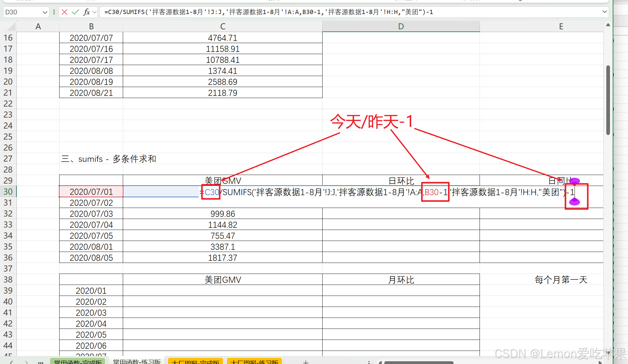Image resolution: width=628 pixels, height=364 pixels.
Task: Select row 16 header
Action: click(8, 38)
